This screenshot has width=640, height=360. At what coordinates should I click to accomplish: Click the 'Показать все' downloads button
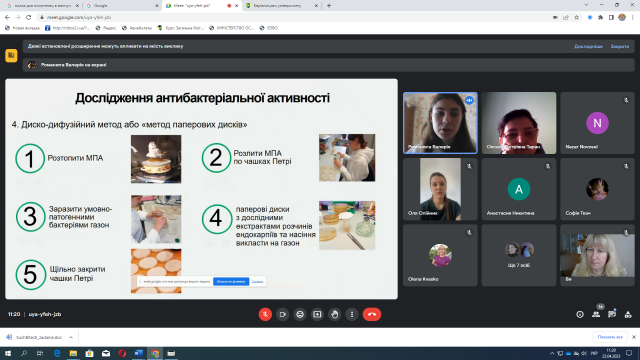click(610, 337)
